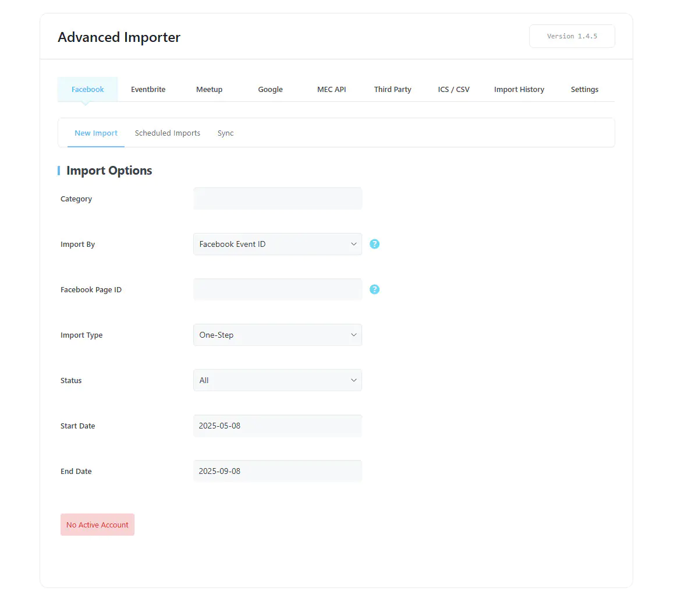Open the Scheduled Imports sub-tab
The height and width of the screenshot is (616, 681).
167,133
